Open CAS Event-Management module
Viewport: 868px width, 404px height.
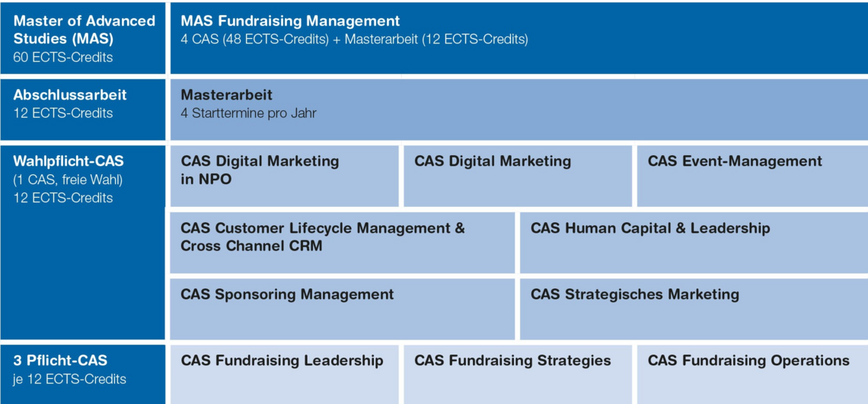pos(752,176)
